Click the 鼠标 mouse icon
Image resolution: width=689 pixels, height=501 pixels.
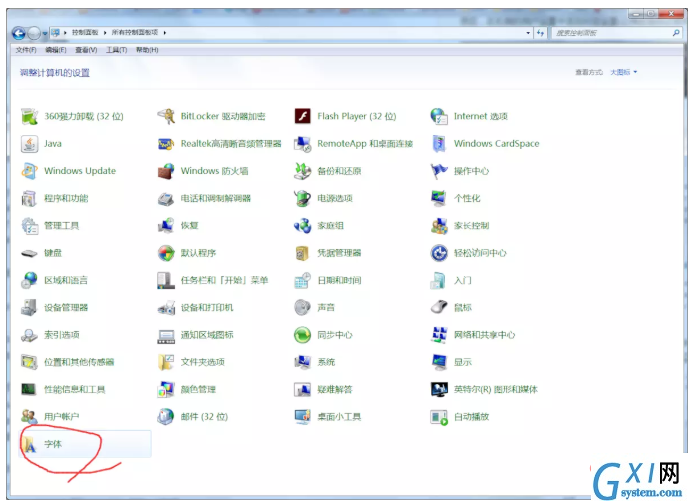click(x=439, y=308)
